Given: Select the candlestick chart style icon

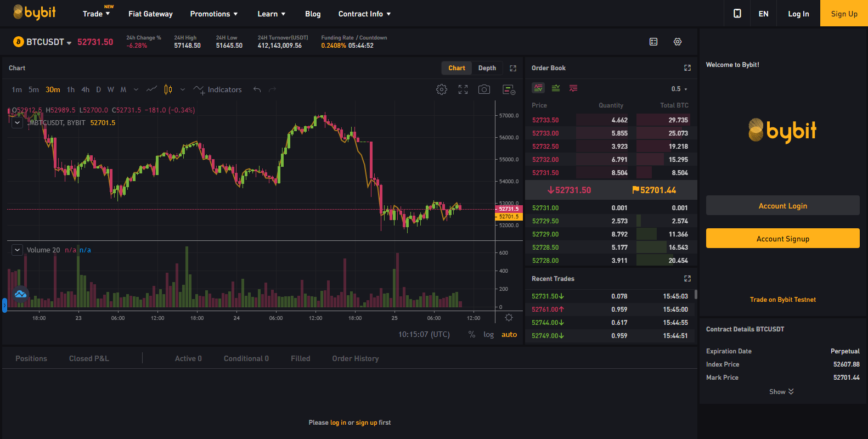Looking at the screenshot, I should 168,89.
